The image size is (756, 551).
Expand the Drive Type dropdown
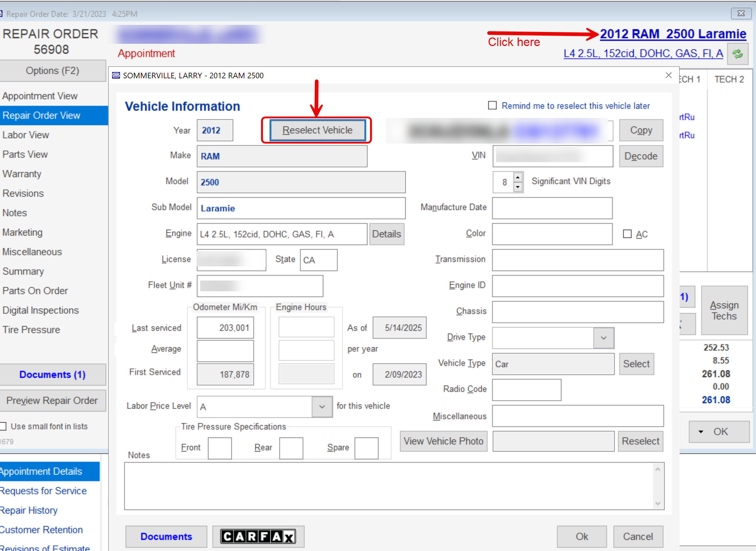pos(604,338)
